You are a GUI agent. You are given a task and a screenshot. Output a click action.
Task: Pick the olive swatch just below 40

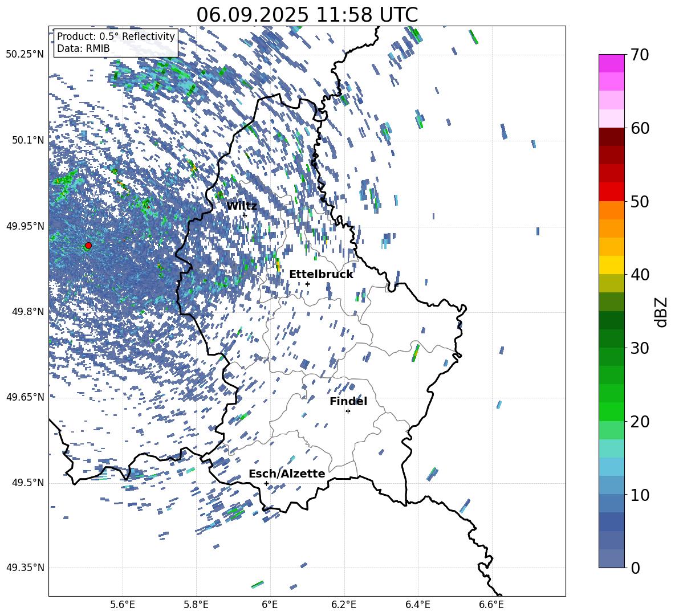[611, 283]
